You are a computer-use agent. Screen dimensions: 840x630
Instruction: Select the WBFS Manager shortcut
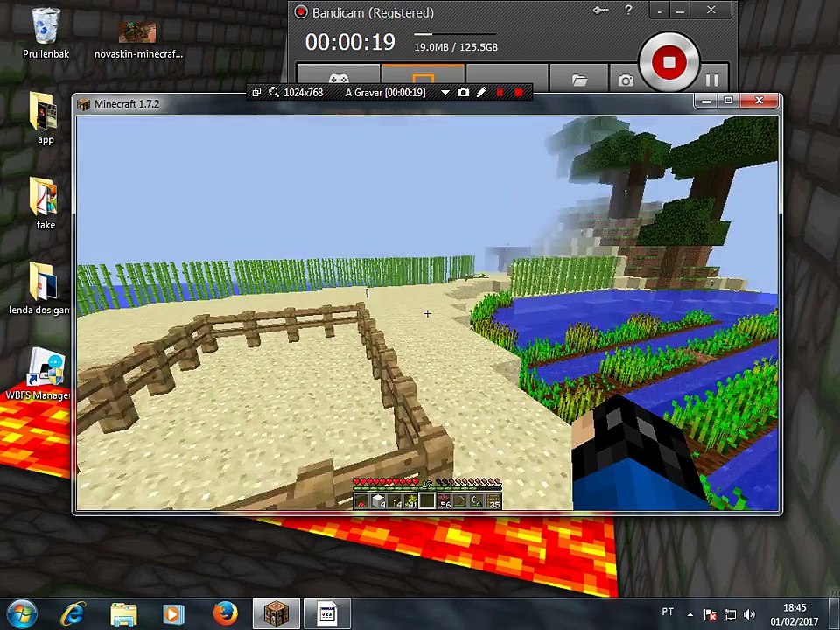[38, 374]
